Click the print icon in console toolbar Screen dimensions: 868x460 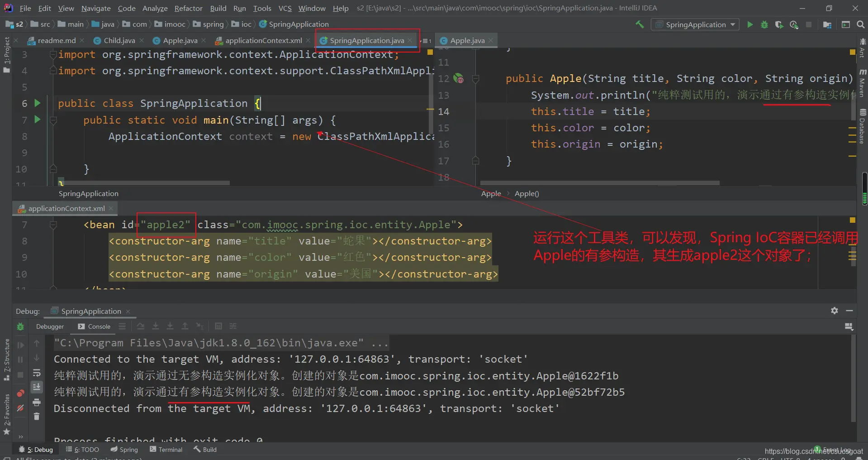click(x=37, y=402)
